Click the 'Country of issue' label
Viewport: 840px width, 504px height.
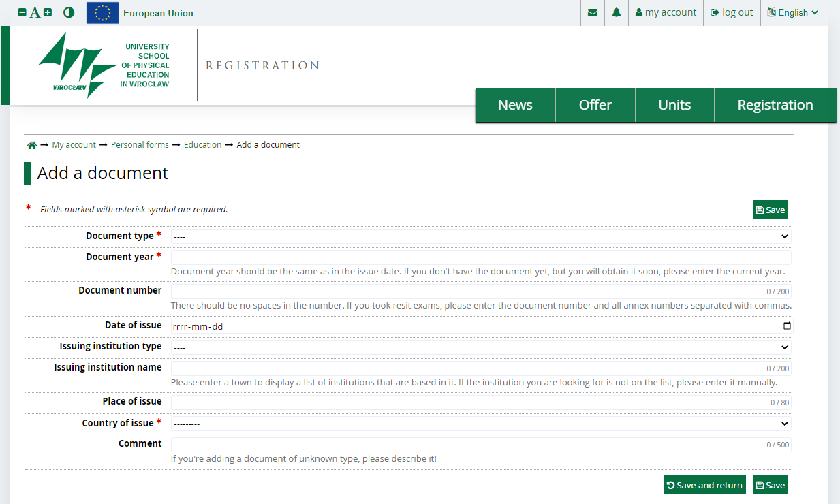pyautogui.click(x=118, y=423)
